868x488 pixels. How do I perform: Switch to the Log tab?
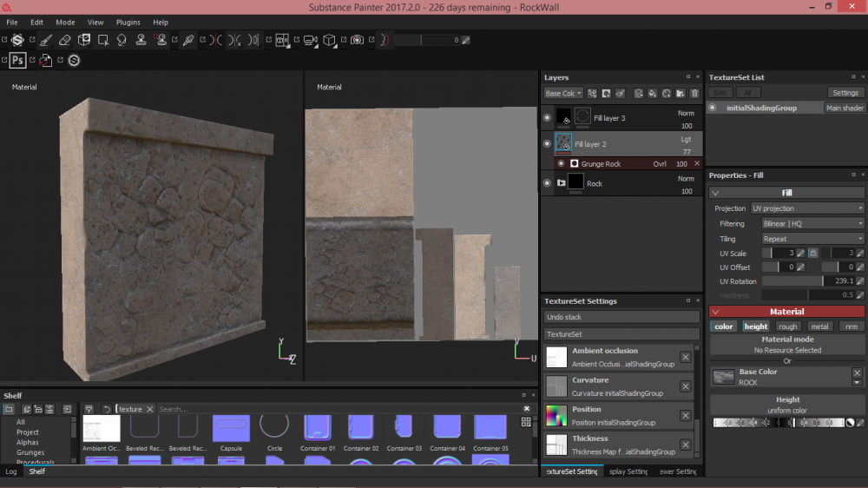tap(11, 472)
